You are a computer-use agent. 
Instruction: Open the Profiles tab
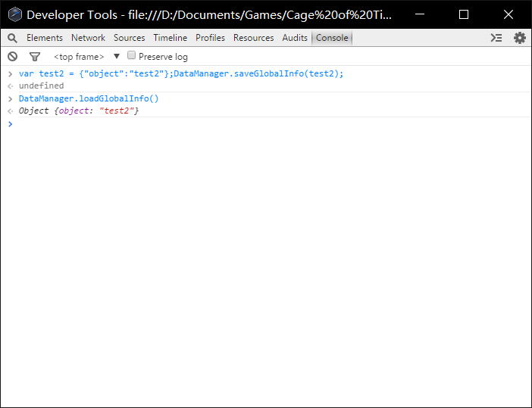pos(210,38)
